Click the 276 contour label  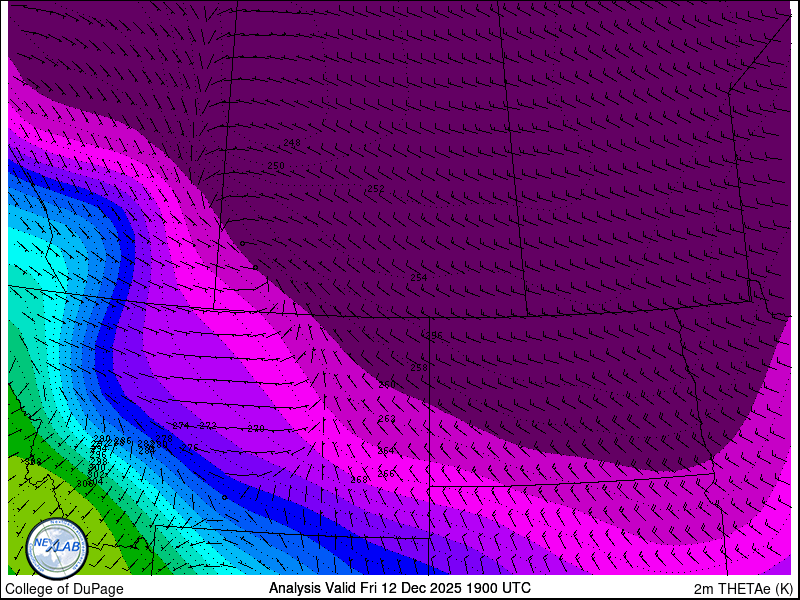(x=189, y=448)
